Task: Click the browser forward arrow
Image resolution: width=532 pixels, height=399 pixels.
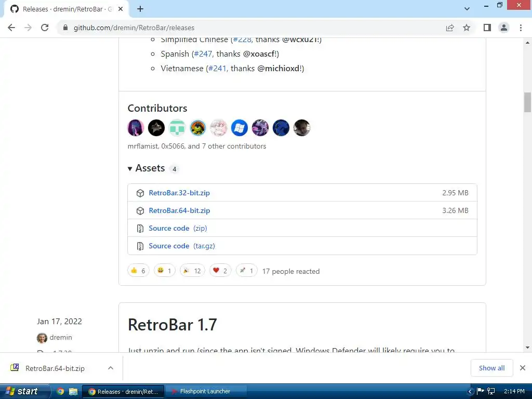Action: tap(28, 28)
